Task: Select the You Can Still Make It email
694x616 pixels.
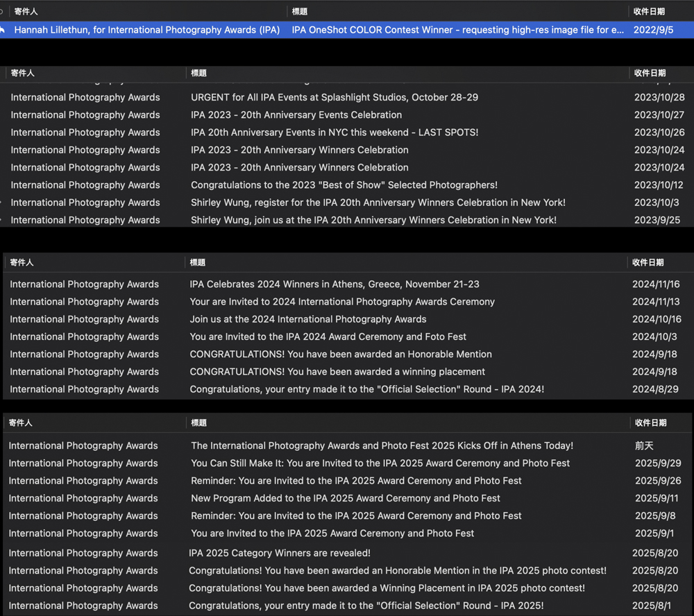Action: (380, 463)
